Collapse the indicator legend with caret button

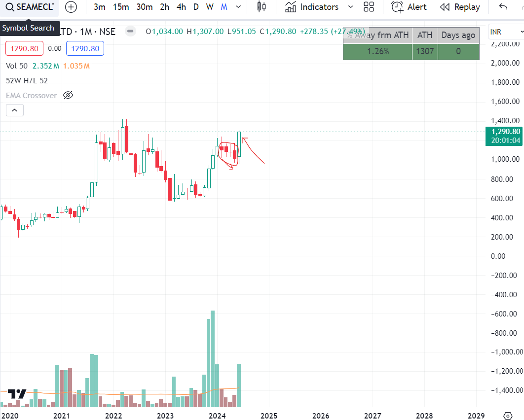click(15, 110)
